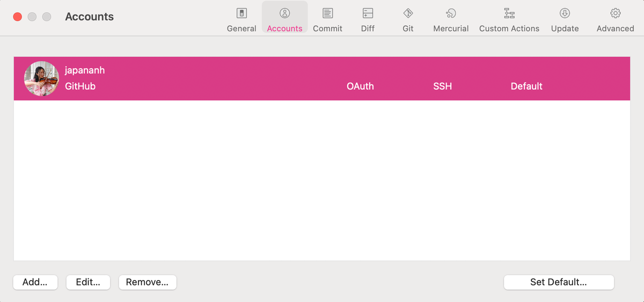Show the Git settings pane
The image size is (644, 302).
408,19
